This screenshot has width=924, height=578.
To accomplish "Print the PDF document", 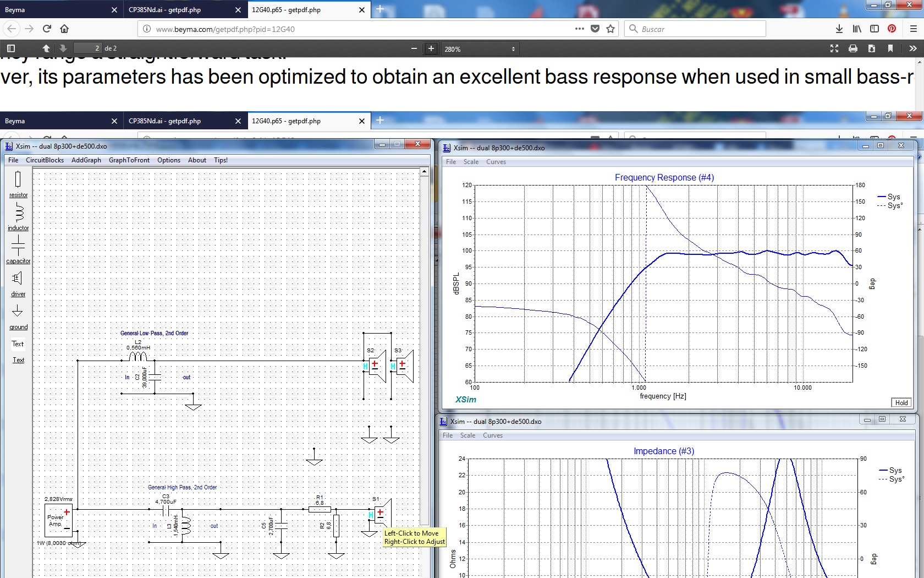I will point(853,48).
